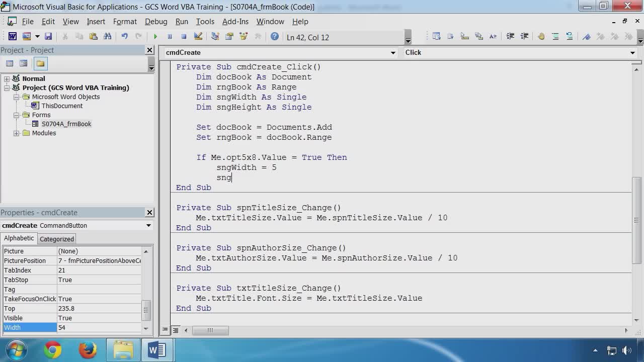Image resolution: width=644 pixels, height=362 pixels.
Task: Click the Quick Info icon
Action: pos(464,36)
